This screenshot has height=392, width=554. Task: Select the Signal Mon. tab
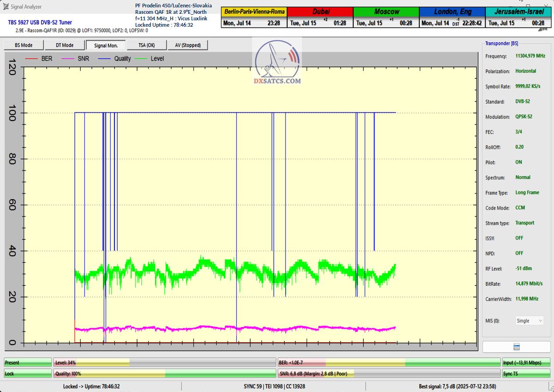pos(106,45)
